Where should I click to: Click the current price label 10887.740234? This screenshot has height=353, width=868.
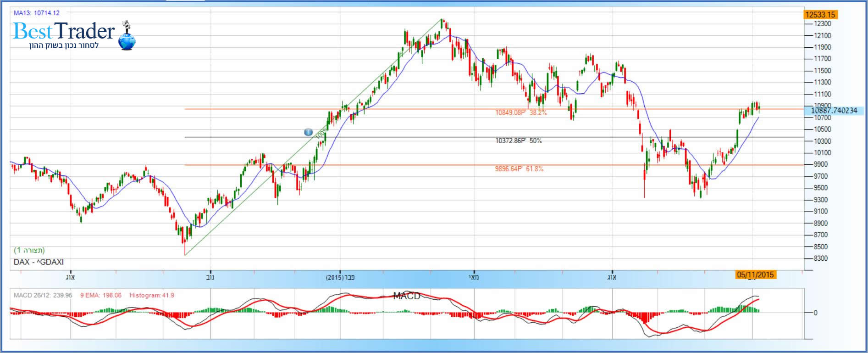[x=834, y=111]
